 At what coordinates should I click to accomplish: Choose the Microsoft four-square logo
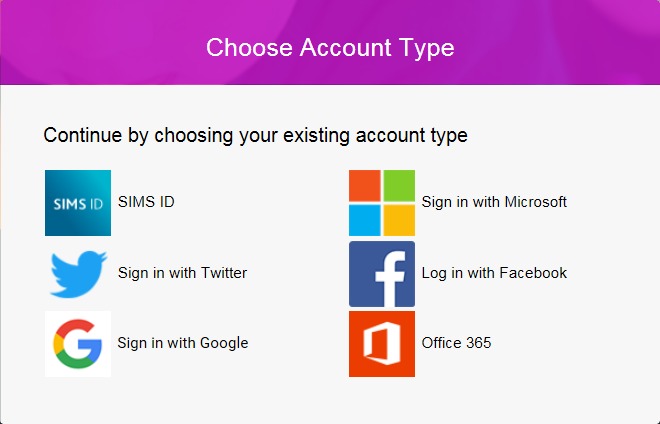pyautogui.click(x=382, y=203)
